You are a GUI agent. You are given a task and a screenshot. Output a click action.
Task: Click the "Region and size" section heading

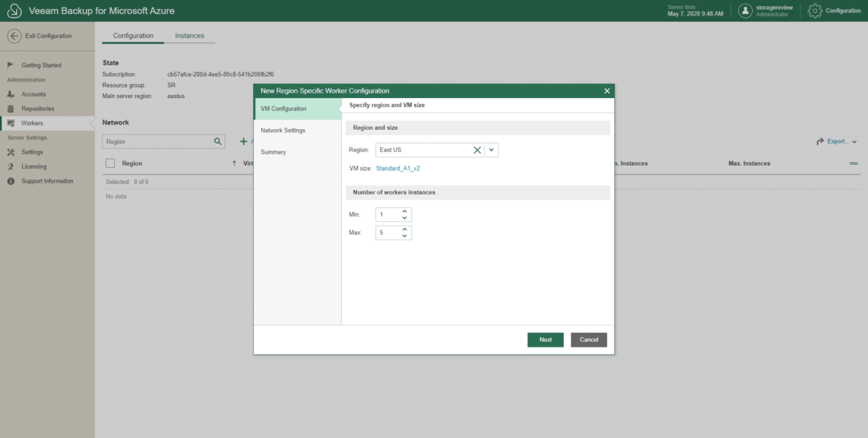pos(375,128)
